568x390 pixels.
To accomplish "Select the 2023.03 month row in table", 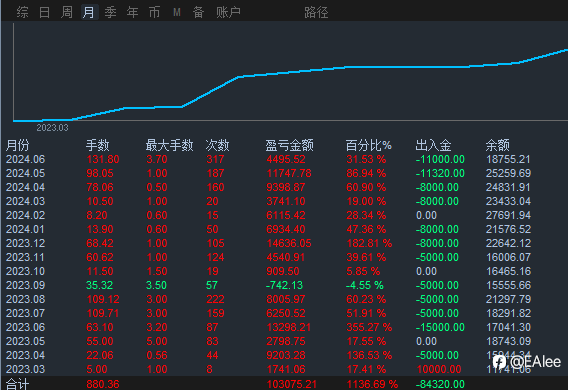I will pos(268,369).
